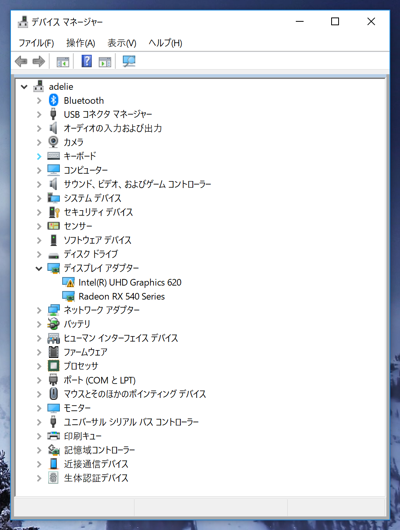Click the Intel UHD Graphics warning icon

68,282
